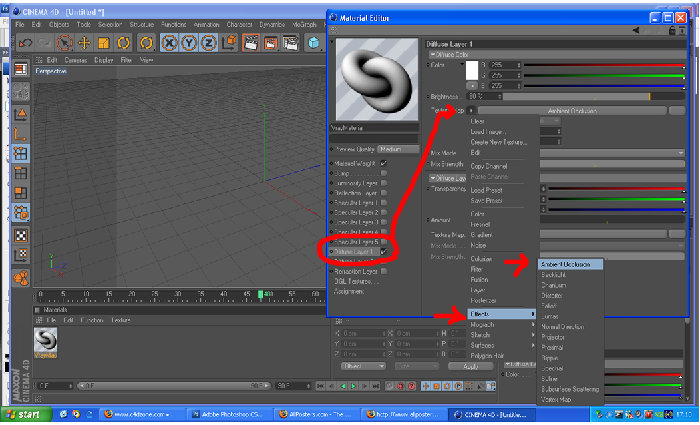Choose Copy Channel menu entry
The width and height of the screenshot is (700, 425).
[489, 166]
